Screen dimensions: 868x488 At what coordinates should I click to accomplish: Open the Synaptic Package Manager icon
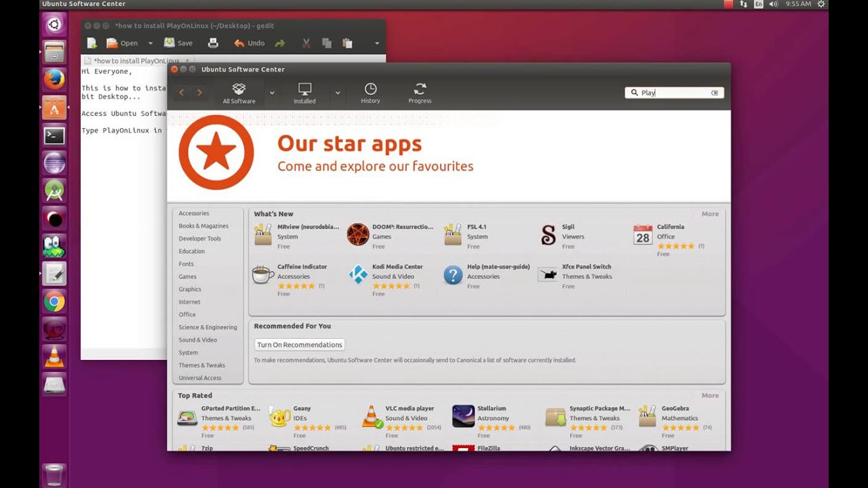pyautogui.click(x=556, y=417)
